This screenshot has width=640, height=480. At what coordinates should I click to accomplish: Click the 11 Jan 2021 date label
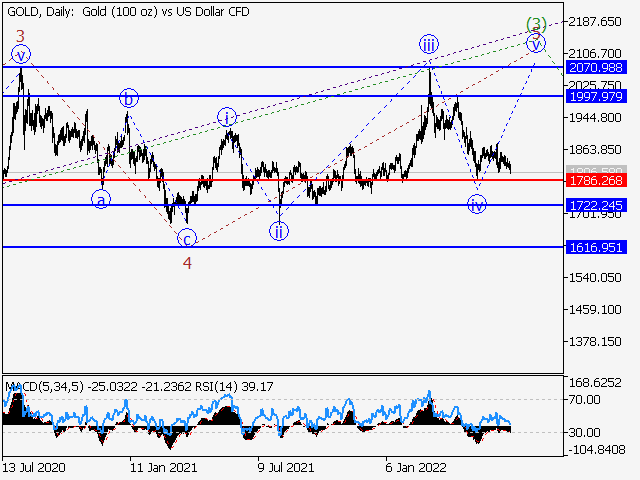(x=164, y=468)
